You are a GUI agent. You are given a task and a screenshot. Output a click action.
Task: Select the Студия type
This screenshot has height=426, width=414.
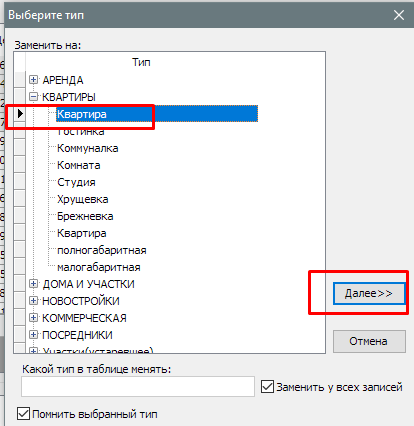(x=76, y=182)
